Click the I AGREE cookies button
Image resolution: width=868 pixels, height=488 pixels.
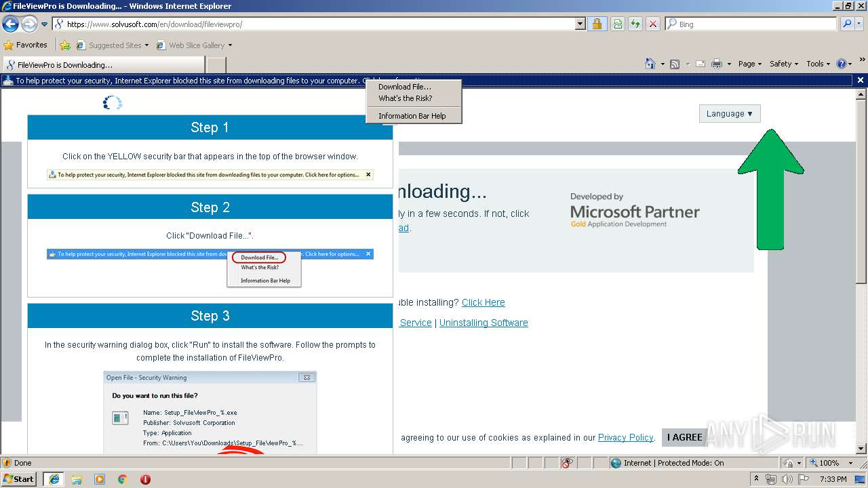click(685, 437)
